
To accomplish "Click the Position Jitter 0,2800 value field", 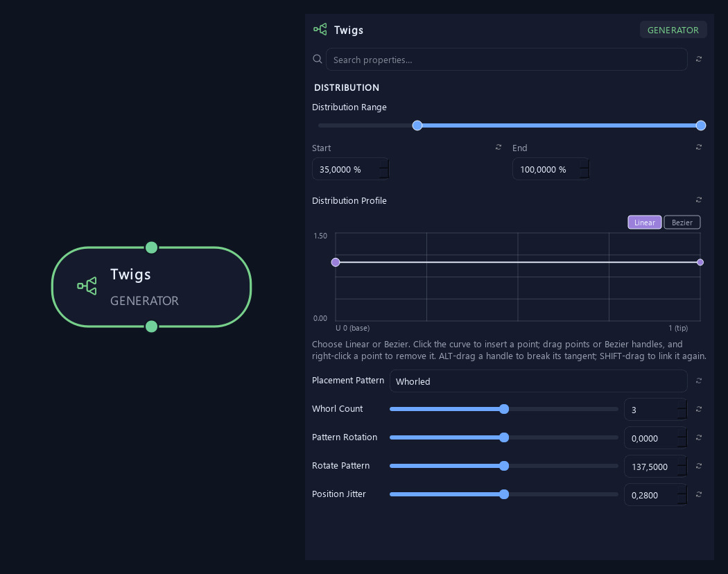I will click(x=656, y=495).
